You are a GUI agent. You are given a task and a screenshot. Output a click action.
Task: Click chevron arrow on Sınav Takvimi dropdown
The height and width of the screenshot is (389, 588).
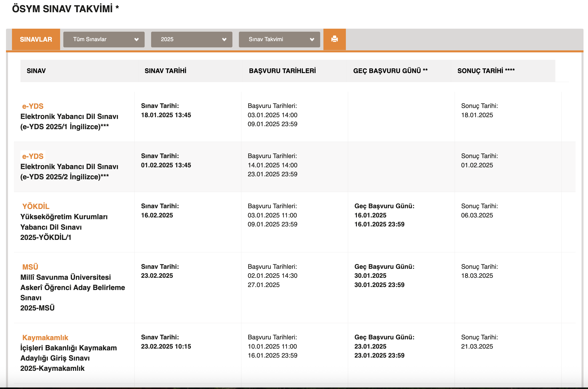tap(312, 39)
